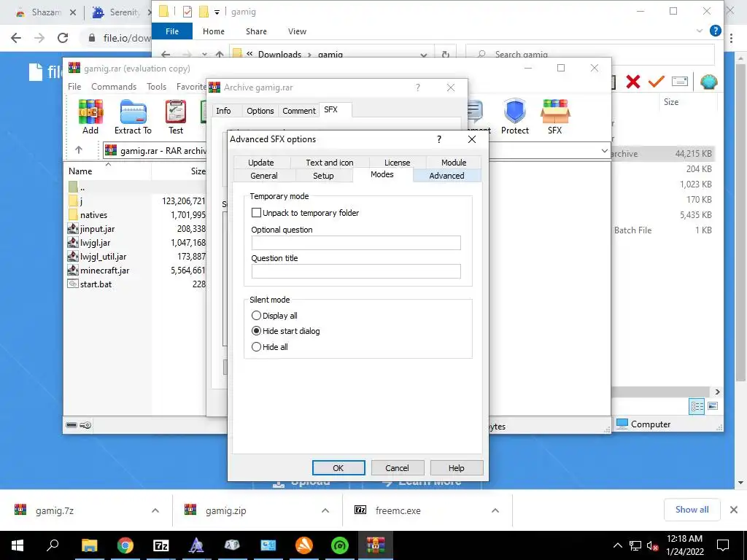
Task: Open the Commands menu in WinRAR
Action: pos(114,87)
